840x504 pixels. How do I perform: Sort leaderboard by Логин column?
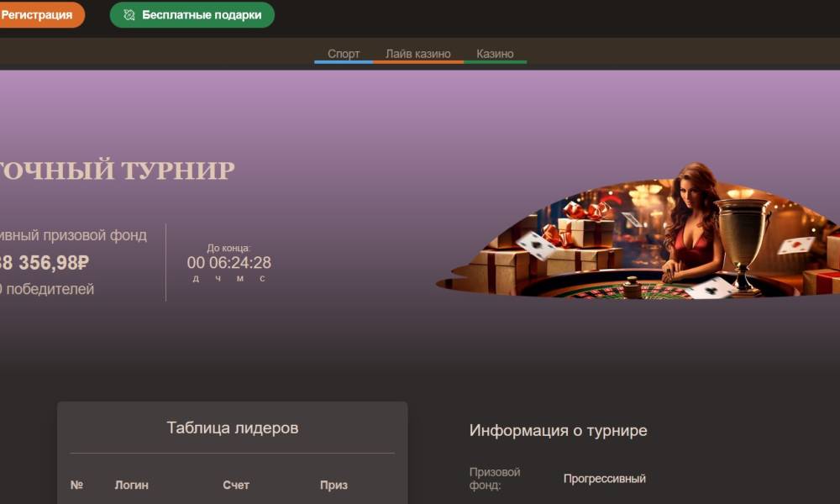point(132,486)
